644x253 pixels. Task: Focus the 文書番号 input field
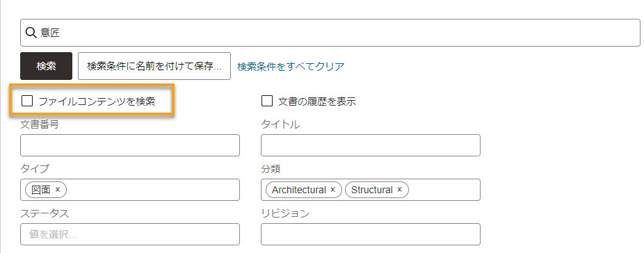tap(130, 145)
